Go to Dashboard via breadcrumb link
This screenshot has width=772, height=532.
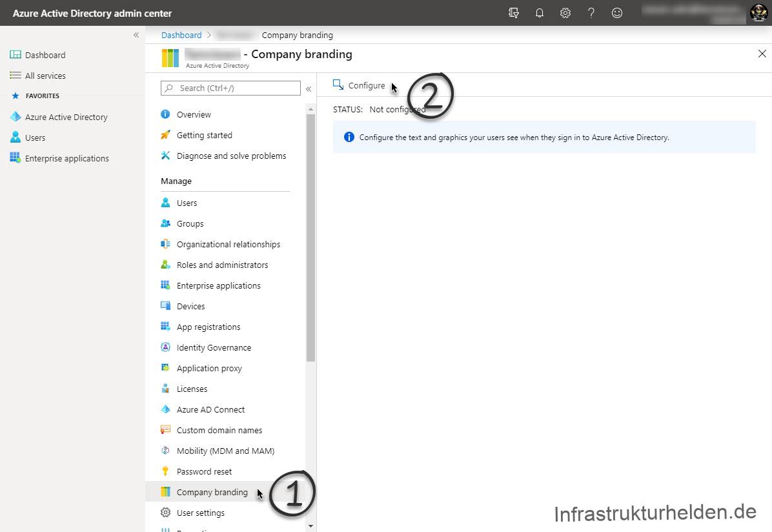pos(181,35)
